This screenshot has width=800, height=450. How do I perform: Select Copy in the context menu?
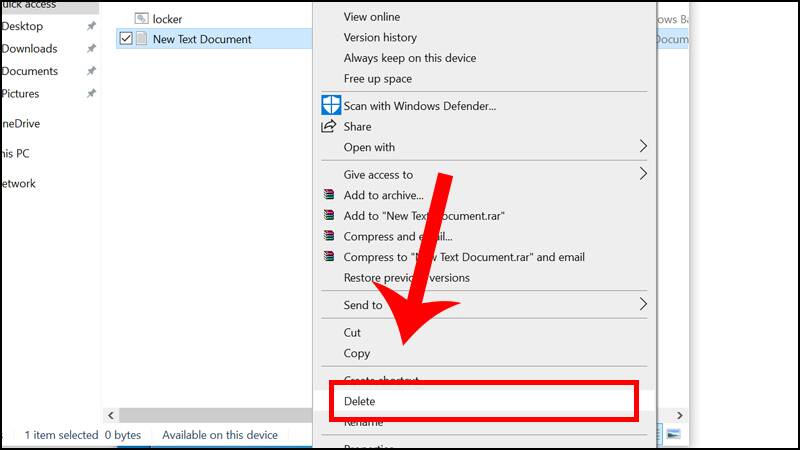tap(357, 353)
